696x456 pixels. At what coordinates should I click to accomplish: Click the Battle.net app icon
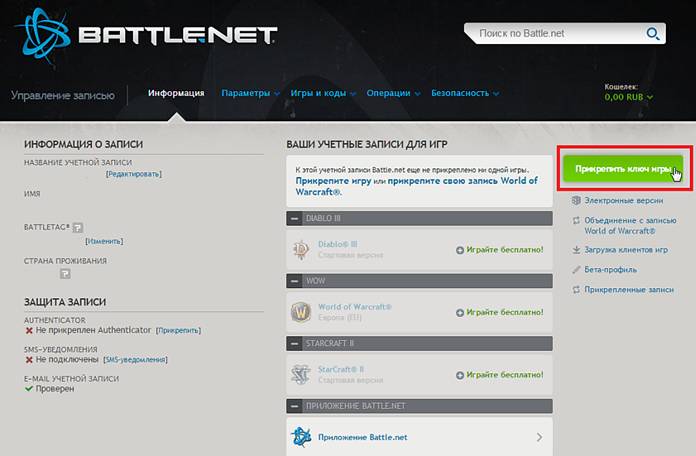click(301, 437)
